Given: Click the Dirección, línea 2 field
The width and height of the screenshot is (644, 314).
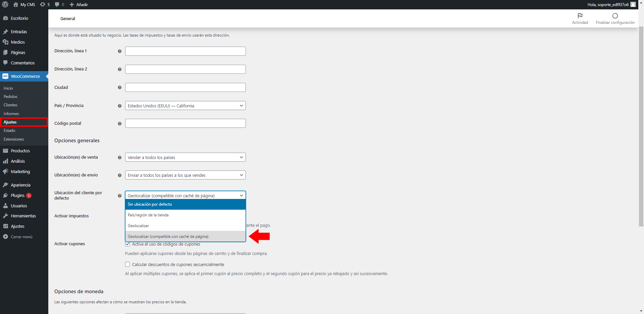Looking at the screenshot, I should coord(185,69).
